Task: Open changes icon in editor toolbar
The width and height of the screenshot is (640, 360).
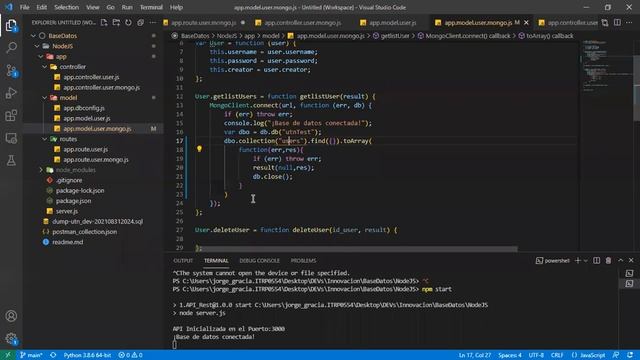Action: [x=605, y=23]
